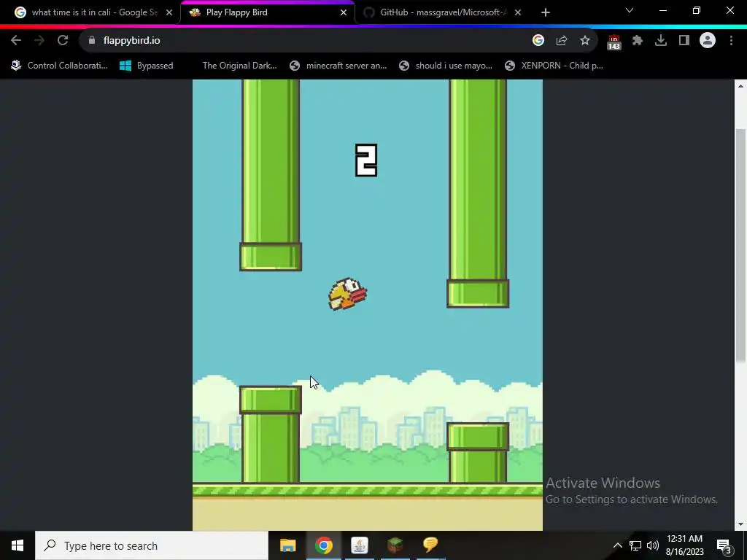Click the page vertical scrollbar thumb
The width and height of the screenshot is (747, 560).
[x=740, y=245]
